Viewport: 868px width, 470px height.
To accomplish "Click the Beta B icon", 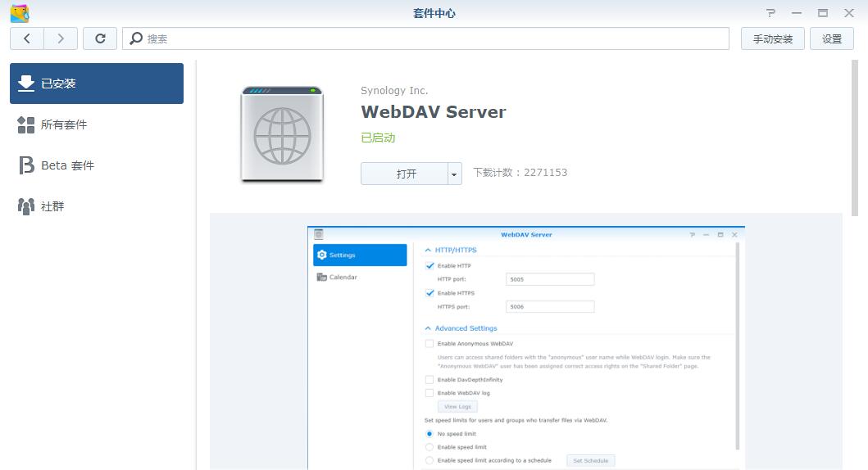I will 26,165.
